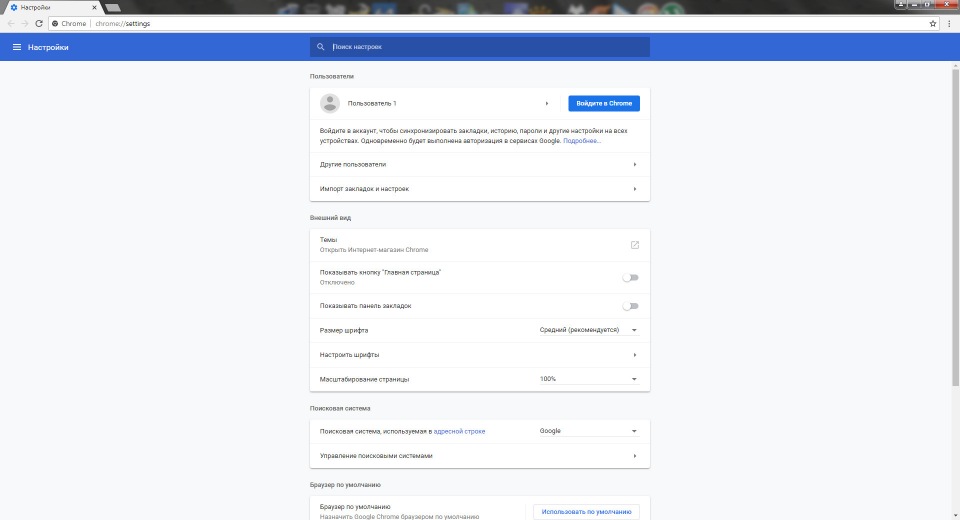960x520 pixels.
Task: Open Chrome web store via Темы external-link icon
Action: coord(635,245)
